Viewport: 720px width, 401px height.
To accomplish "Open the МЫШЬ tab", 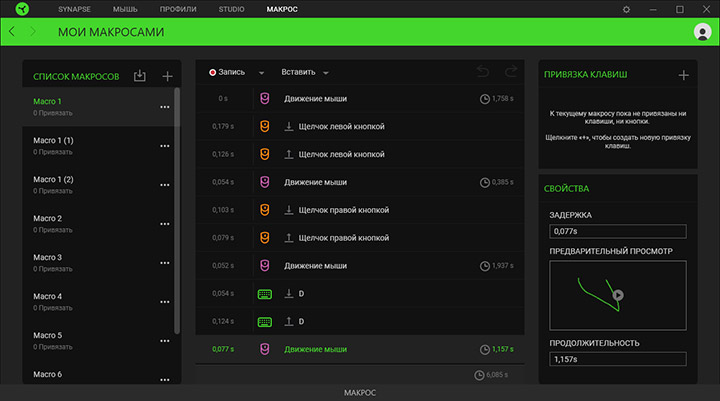I will click(125, 9).
